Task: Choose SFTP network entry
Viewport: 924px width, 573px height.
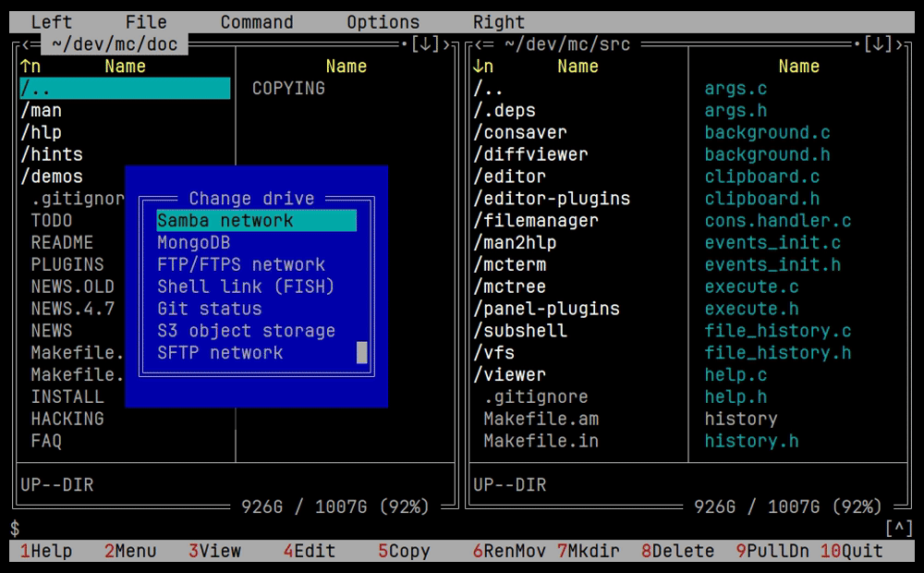Action: pyautogui.click(x=220, y=352)
